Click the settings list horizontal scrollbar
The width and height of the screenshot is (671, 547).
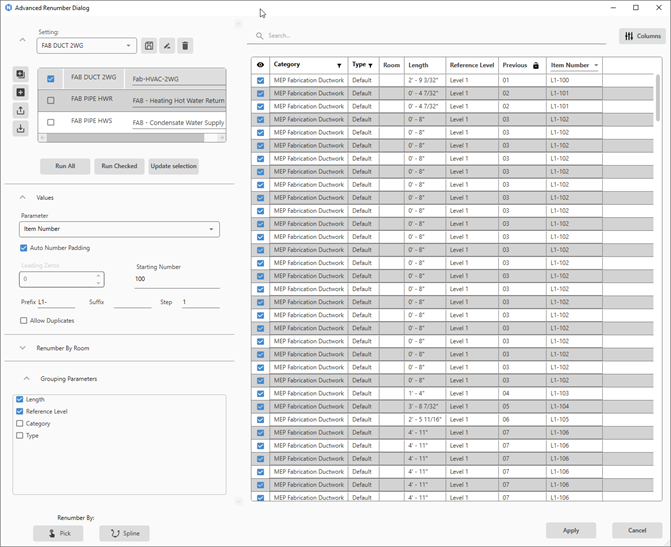pos(125,138)
